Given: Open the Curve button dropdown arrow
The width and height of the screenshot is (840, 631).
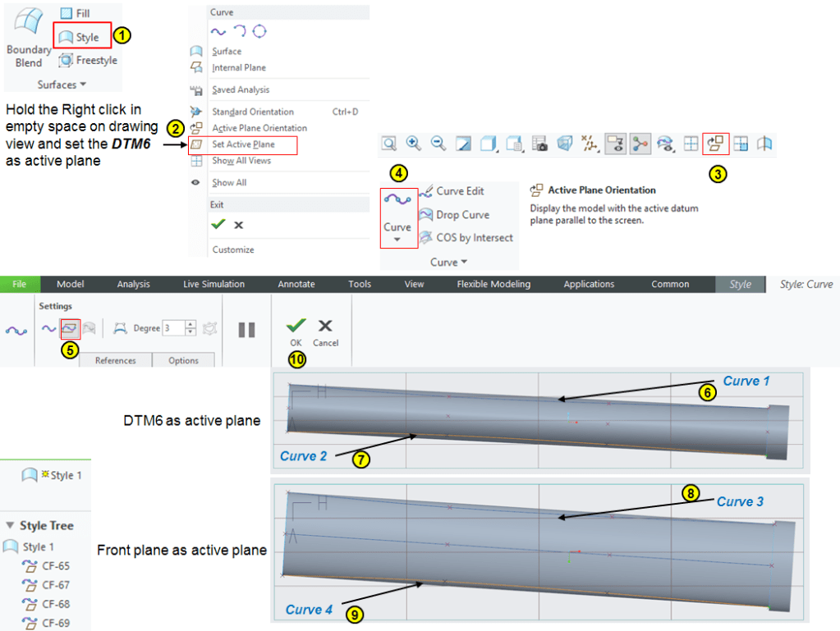Looking at the screenshot, I should click(397, 240).
